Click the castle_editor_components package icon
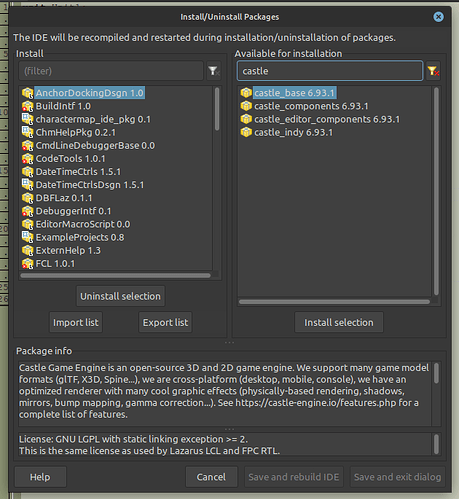 click(246, 119)
